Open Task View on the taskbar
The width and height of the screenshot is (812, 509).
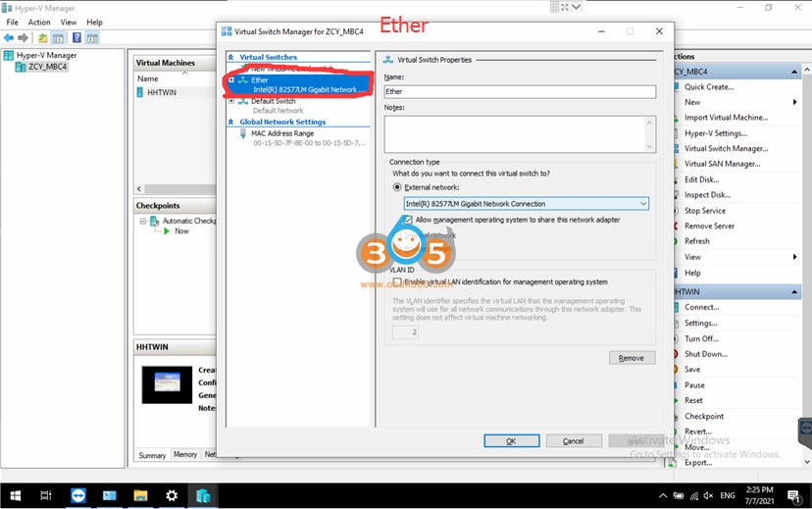tap(45, 495)
